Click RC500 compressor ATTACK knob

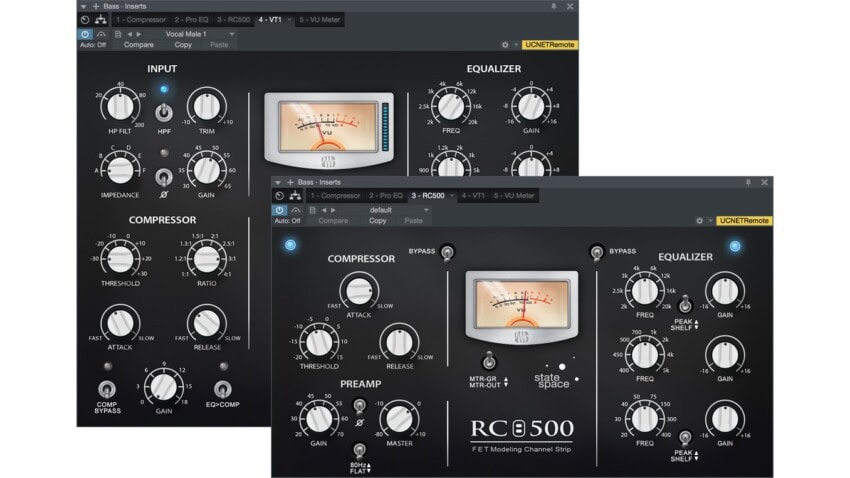(359, 290)
